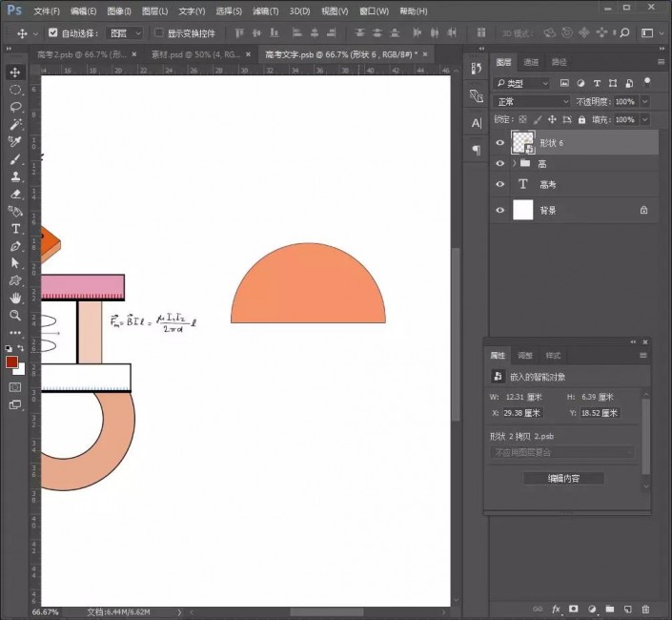
Task: Open the 图层 auto-select dropdown
Action: [125, 33]
